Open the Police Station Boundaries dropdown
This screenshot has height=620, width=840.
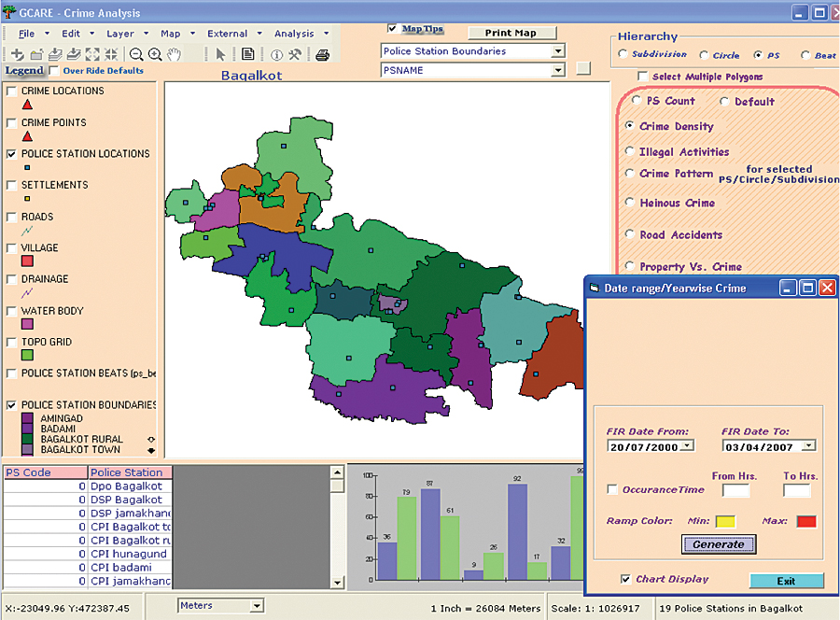tap(557, 51)
